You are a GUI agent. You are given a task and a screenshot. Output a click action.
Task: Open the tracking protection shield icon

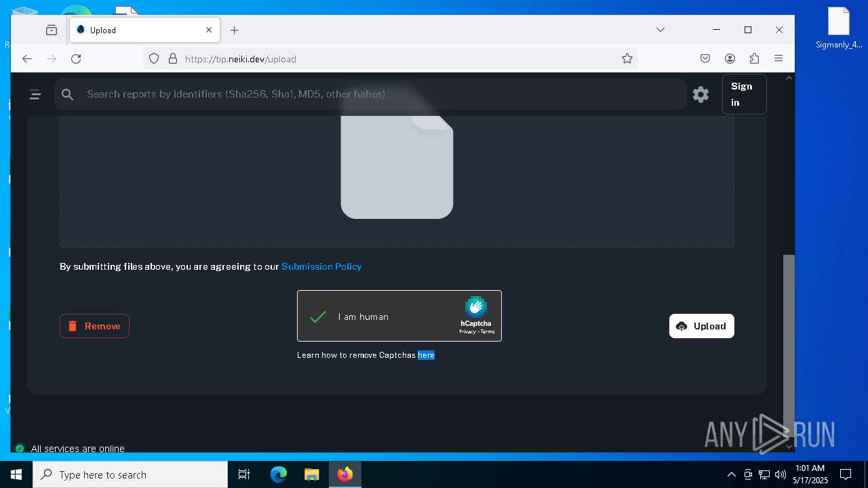154,59
